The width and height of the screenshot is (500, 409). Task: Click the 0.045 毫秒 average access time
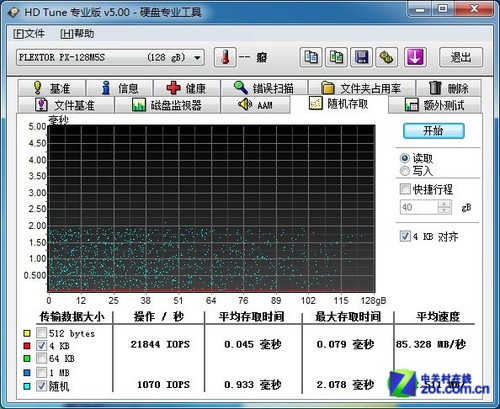(253, 344)
